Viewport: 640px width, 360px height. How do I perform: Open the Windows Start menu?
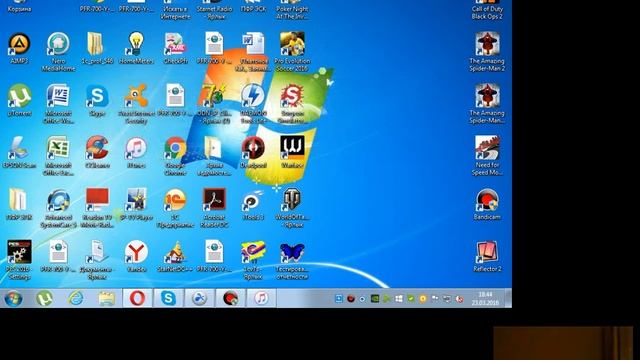click(x=13, y=298)
